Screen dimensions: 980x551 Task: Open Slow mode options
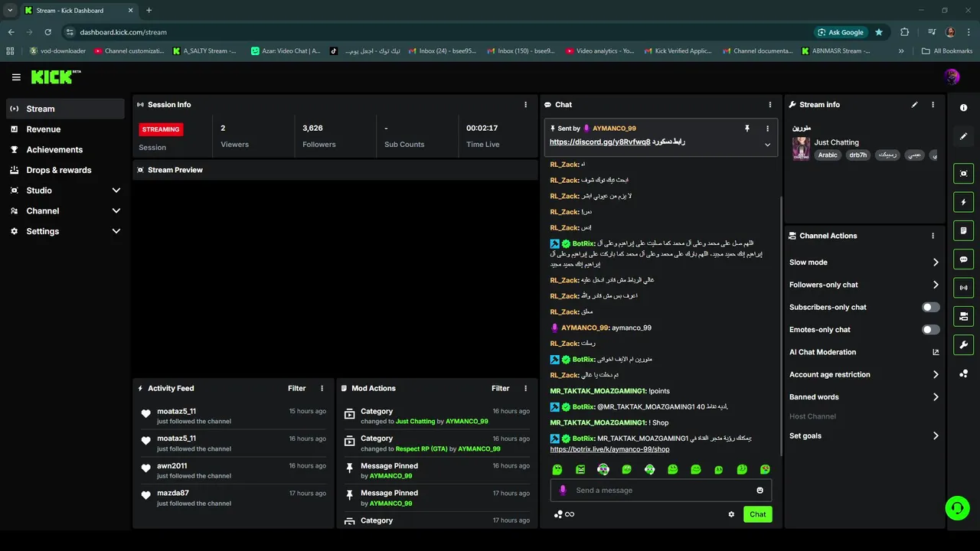pos(864,262)
